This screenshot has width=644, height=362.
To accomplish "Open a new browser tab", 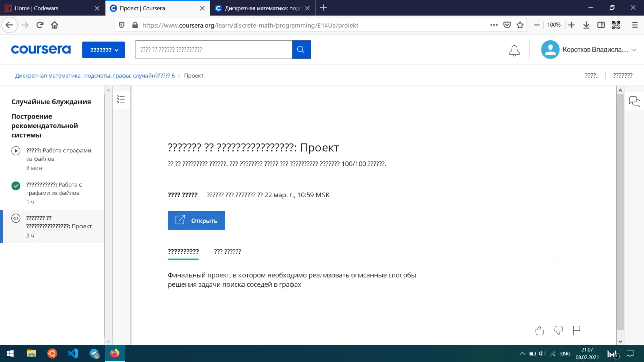I will pos(324,8).
